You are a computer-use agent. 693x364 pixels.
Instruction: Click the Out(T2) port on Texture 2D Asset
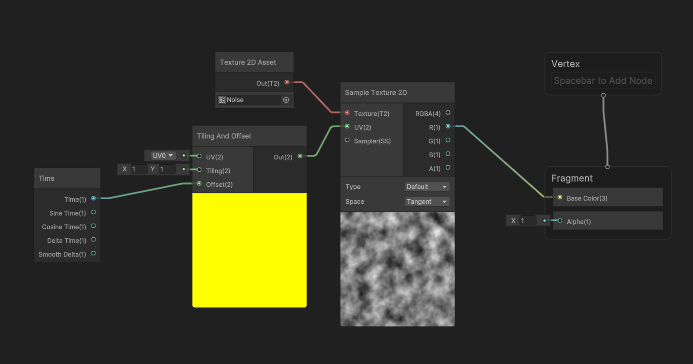287,83
